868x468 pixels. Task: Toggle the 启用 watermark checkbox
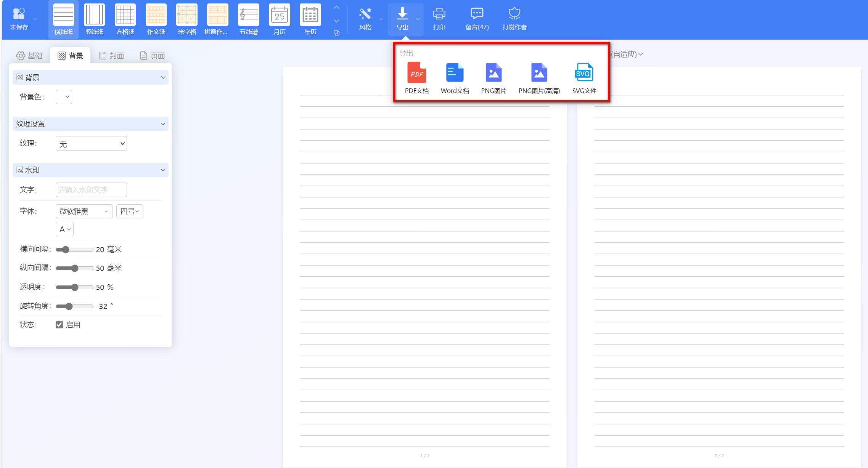(x=59, y=325)
